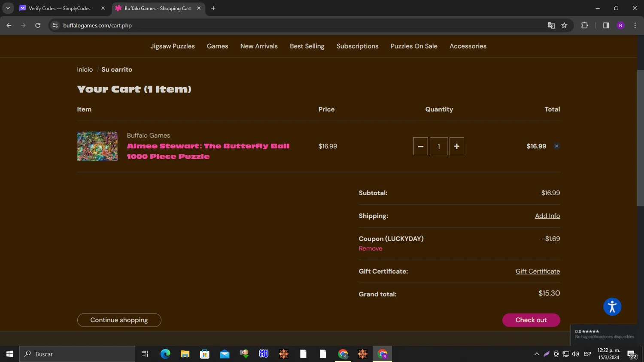Go to Best Selling

pyautogui.click(x=307, y=46)
